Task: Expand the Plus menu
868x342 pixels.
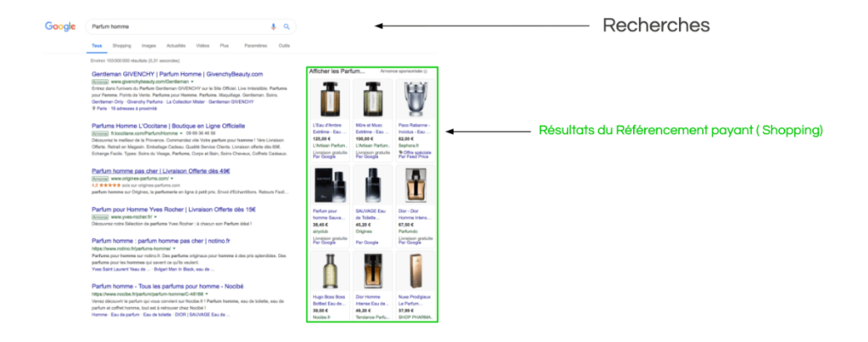Action: point(224,46)
